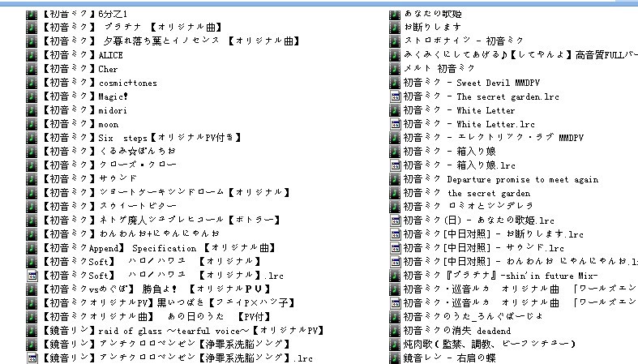Select 【初音ミク】わんわんお+にゃんにゃんお
This screenshot has height=364, width=638.
(131, 233)
